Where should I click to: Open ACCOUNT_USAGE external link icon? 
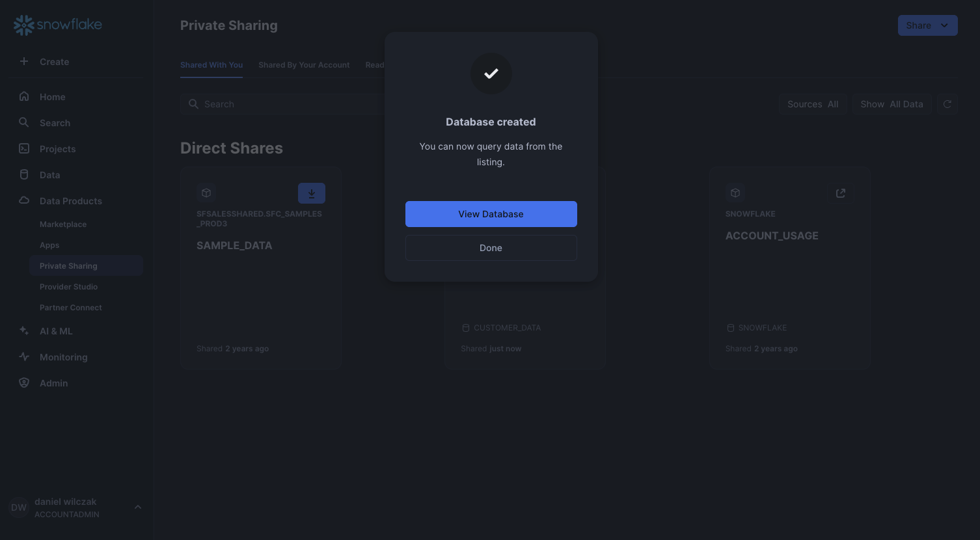tap(840, 193)
